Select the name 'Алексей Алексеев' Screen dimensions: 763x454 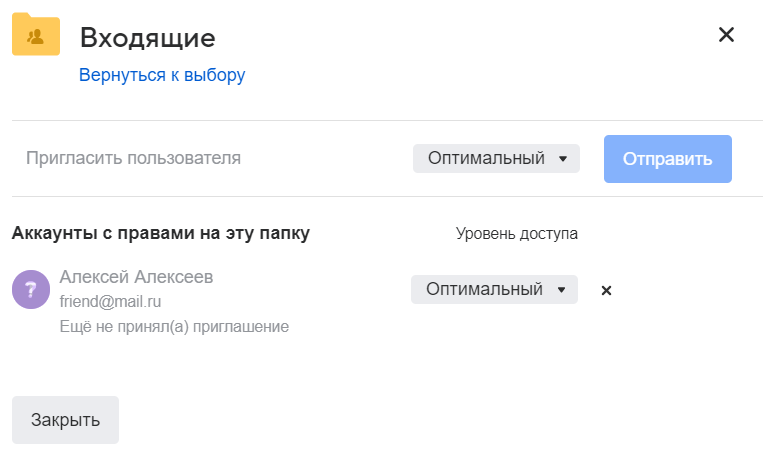(x=136, y=277)
